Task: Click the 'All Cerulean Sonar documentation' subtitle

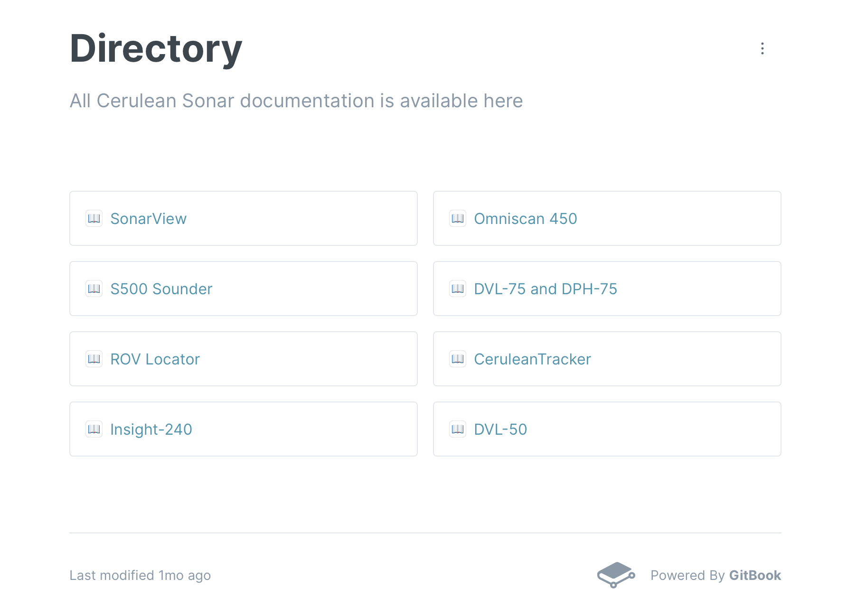Action: [296, 101]
